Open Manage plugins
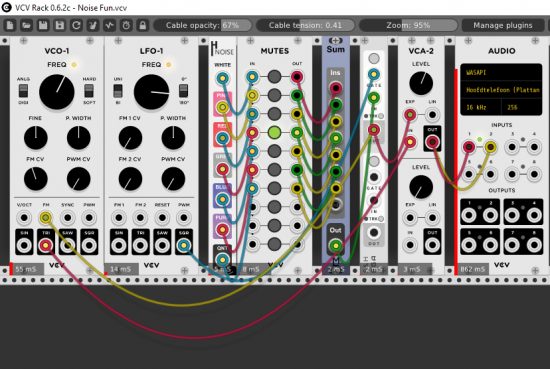The height and width of the screenshot is (369, 550). [503, 25]
